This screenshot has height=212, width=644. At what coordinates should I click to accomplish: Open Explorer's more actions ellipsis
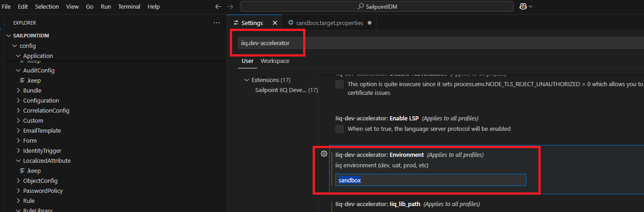[x=216, y=23]
